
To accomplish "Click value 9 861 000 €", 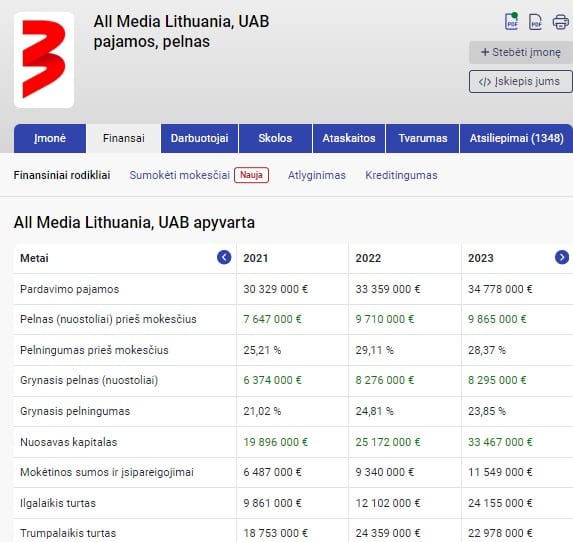I will (273, 503).
